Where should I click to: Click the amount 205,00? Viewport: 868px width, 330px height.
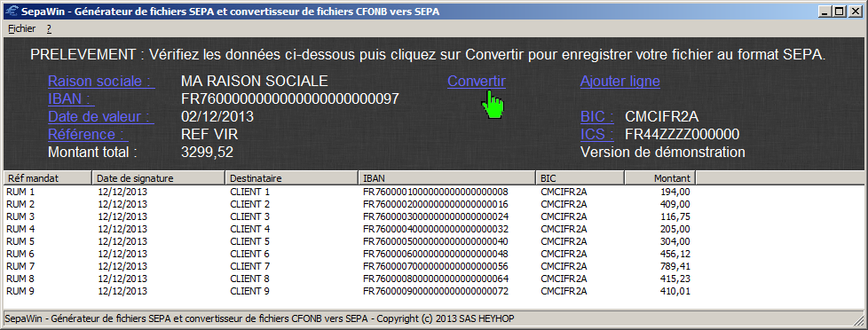tap(675, 229)
